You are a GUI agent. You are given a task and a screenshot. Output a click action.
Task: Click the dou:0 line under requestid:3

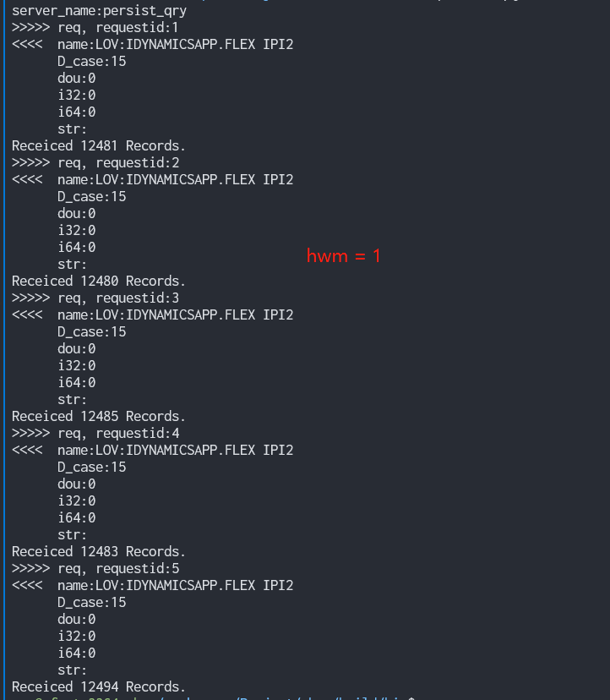click(76, 348)
